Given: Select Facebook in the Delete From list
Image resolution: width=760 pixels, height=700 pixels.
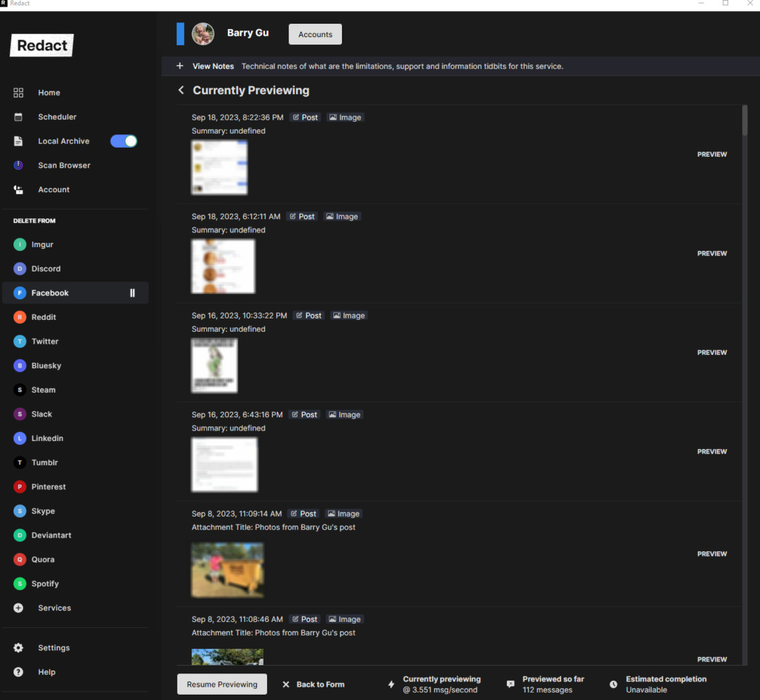Looking at the screenshot, I should (x=76, y=292).
